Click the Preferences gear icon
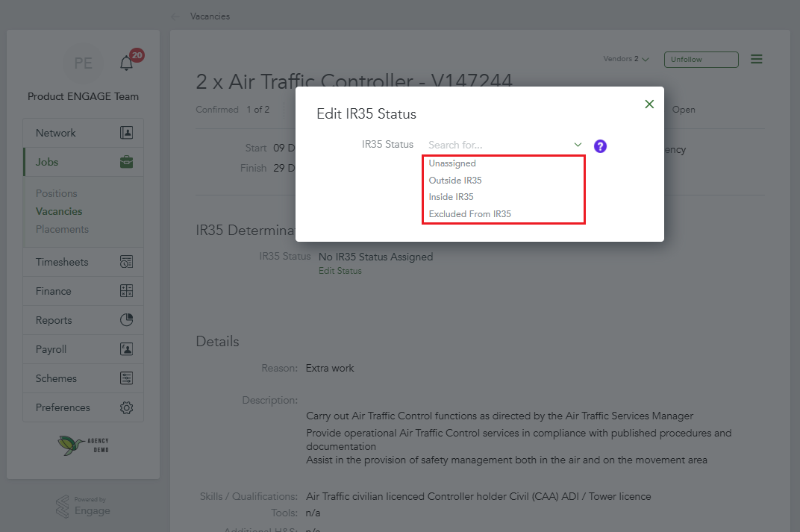 coord(127,407)
